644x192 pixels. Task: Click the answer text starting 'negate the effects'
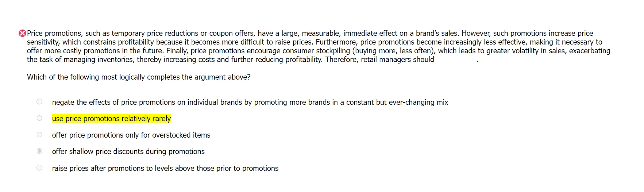(x=250, y=102)
